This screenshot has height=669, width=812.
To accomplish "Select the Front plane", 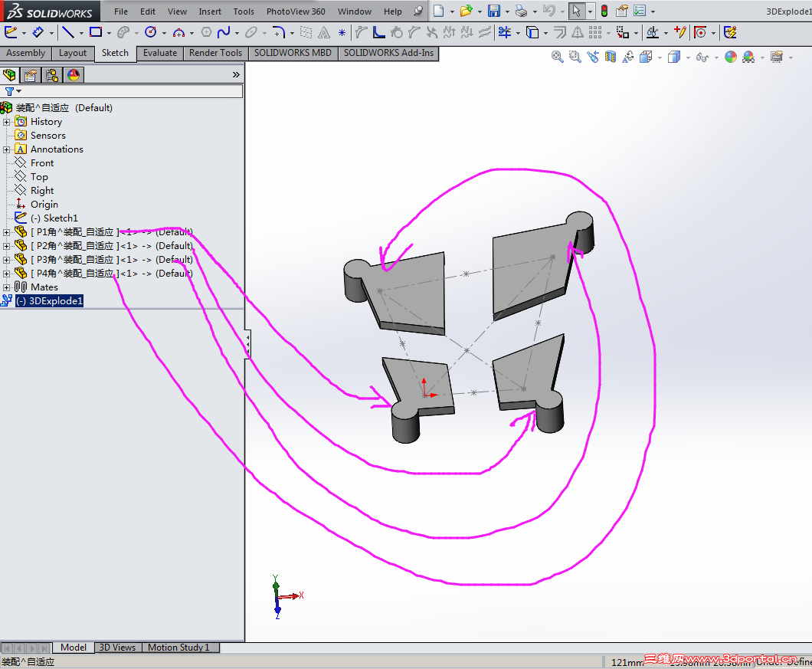I will pyautogui.click(x=42, y=163).
